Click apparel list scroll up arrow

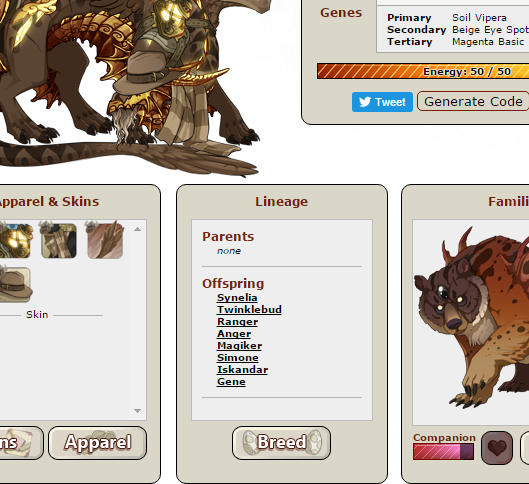point(137,229)
